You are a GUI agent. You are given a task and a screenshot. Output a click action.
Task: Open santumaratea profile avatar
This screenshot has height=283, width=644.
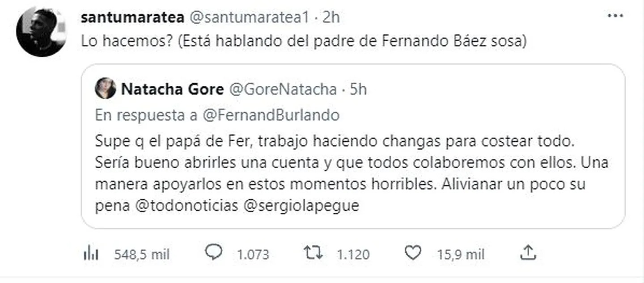(41, 31)
